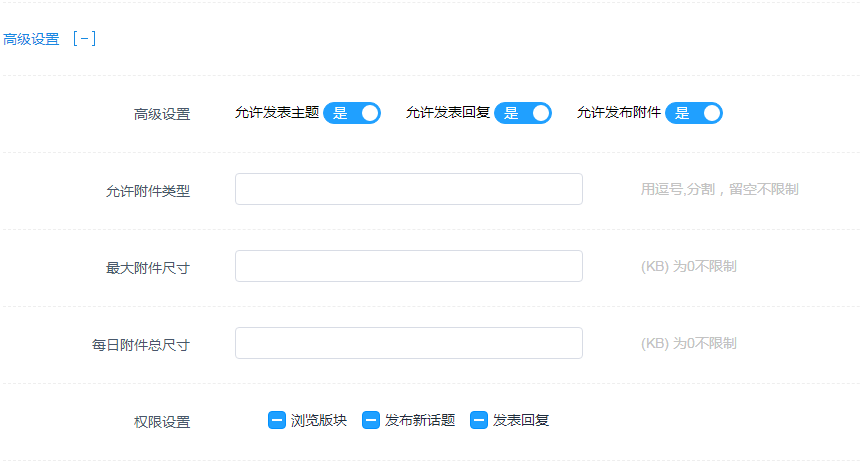Click the 高级设置 header link

tap(31, 40)
